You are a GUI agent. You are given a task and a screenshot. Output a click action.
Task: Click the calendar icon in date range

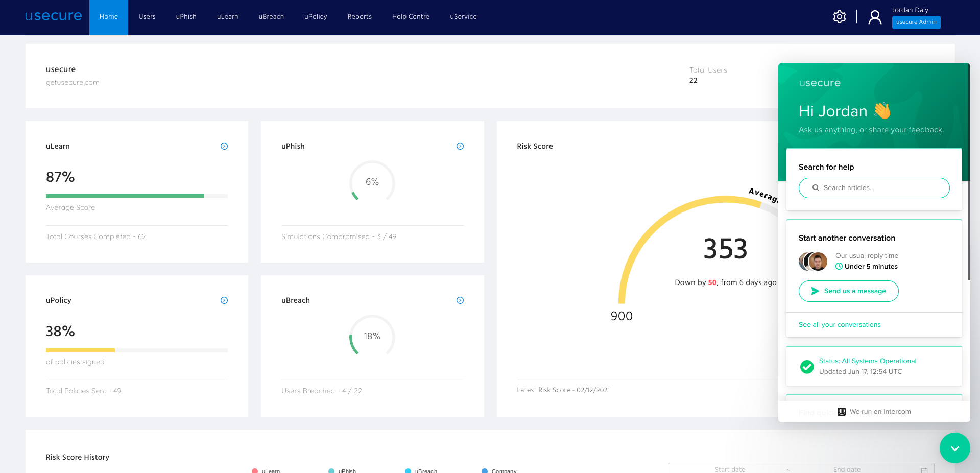924,470
